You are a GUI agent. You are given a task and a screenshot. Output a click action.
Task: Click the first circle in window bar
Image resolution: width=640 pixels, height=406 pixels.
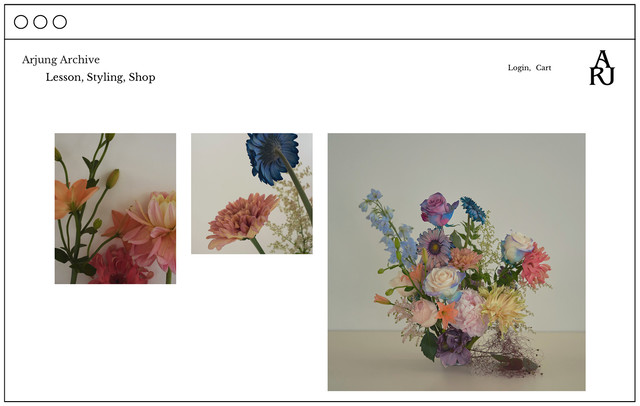pyautogui.click(x=21, y=22)
